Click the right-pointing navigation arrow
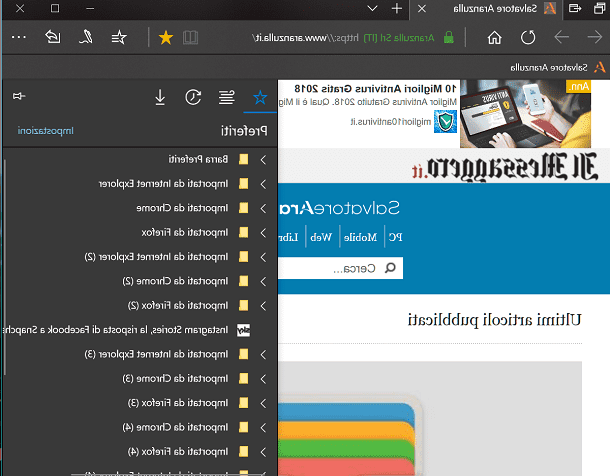 (595, 38)
